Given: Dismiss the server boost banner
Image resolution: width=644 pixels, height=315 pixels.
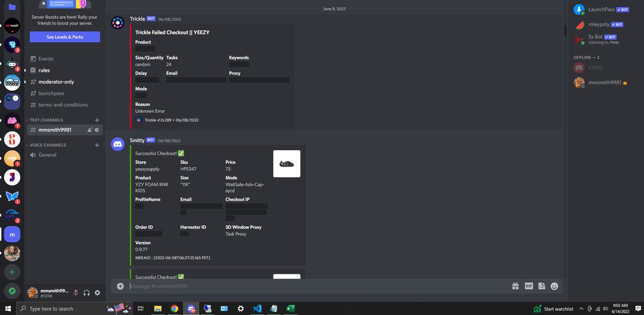Looking at the screenshot, I should tap(44, 3).
